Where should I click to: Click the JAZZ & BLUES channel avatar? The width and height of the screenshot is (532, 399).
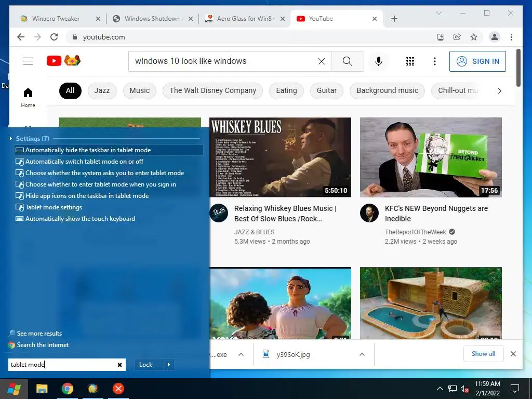pos(219,213)
